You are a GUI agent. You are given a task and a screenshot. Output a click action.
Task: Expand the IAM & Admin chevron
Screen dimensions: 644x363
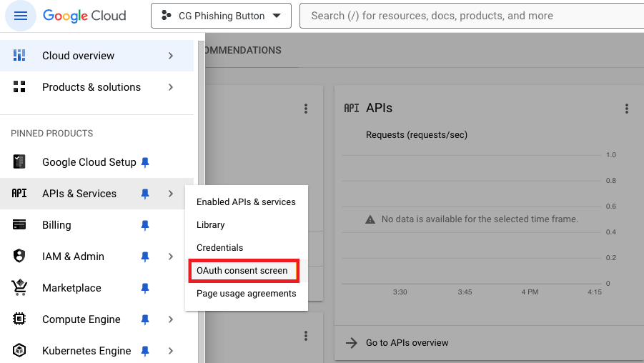171,257
